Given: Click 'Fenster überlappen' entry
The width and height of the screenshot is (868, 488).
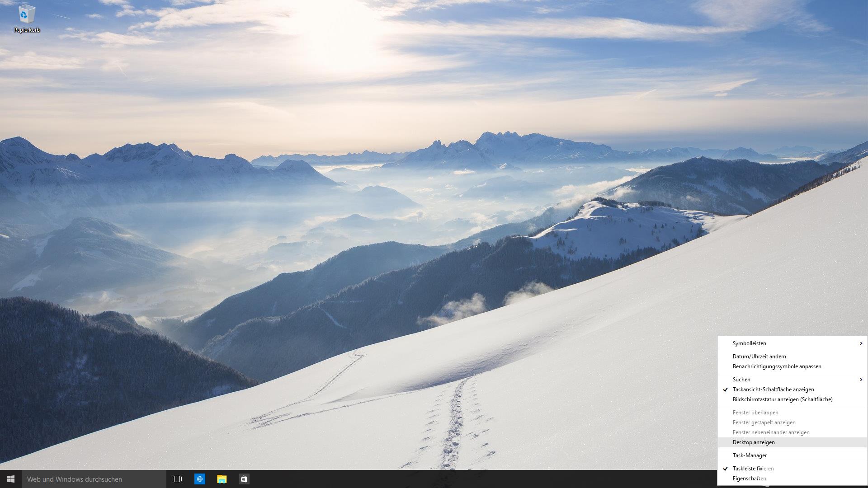Looking at the screenshot, I should coord(792,413).
